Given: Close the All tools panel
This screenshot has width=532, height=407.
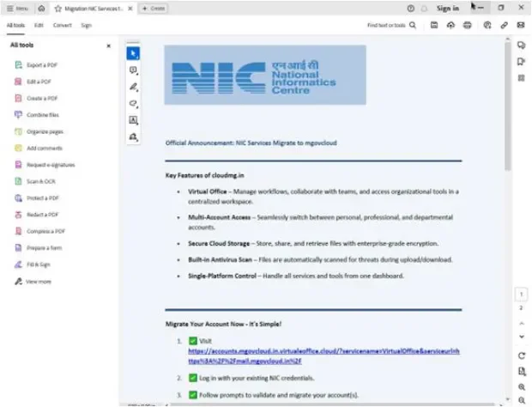Looking at the screenshot, I should [108, 46].
